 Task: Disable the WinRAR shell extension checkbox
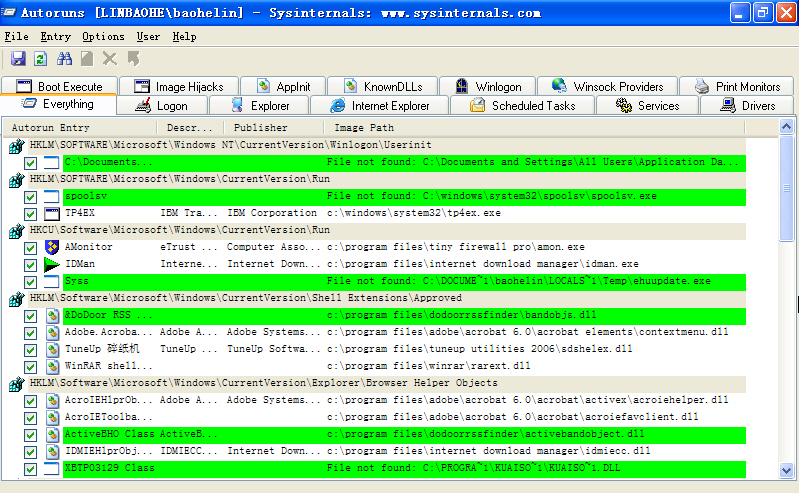[31, 367]
